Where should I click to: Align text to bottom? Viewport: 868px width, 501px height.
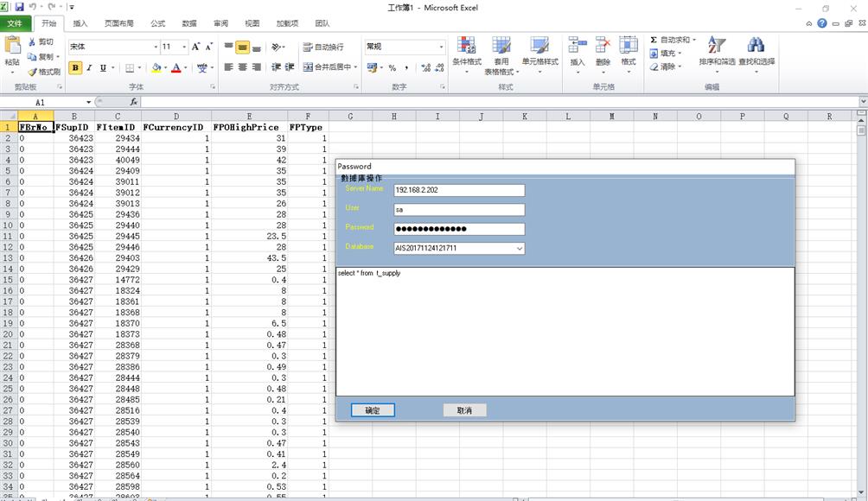coord(256,48)
